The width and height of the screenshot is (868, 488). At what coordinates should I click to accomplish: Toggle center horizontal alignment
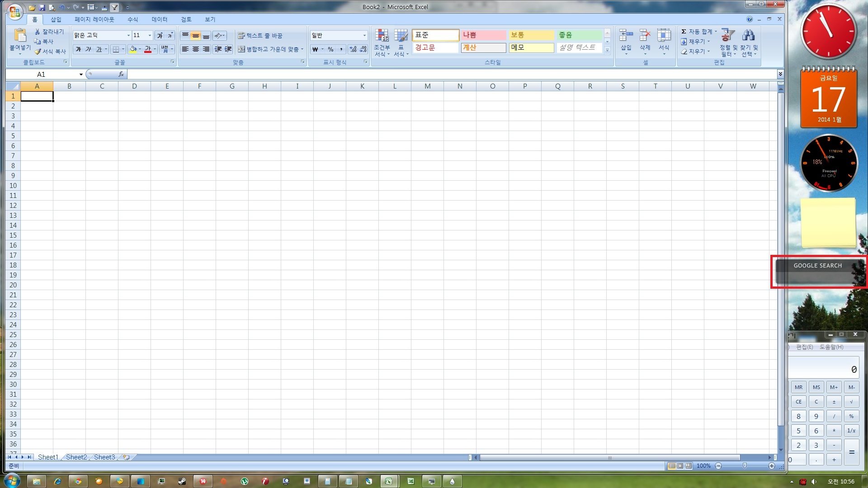195,49
